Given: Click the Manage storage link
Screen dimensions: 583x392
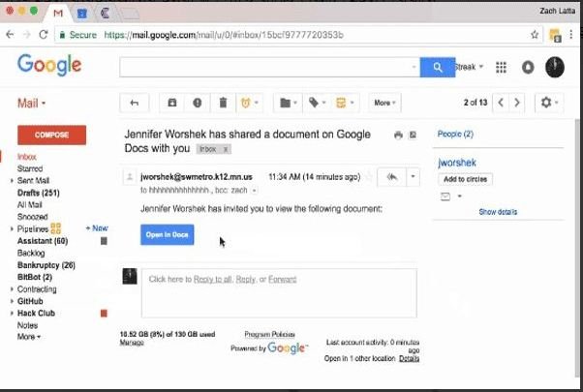Looking at the screenshot, I should pyautogui.click(x=132, y=343).
